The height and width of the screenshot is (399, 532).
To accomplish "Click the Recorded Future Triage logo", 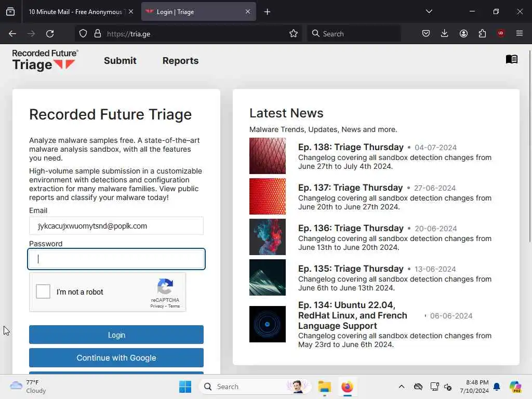I will [45, 60].
